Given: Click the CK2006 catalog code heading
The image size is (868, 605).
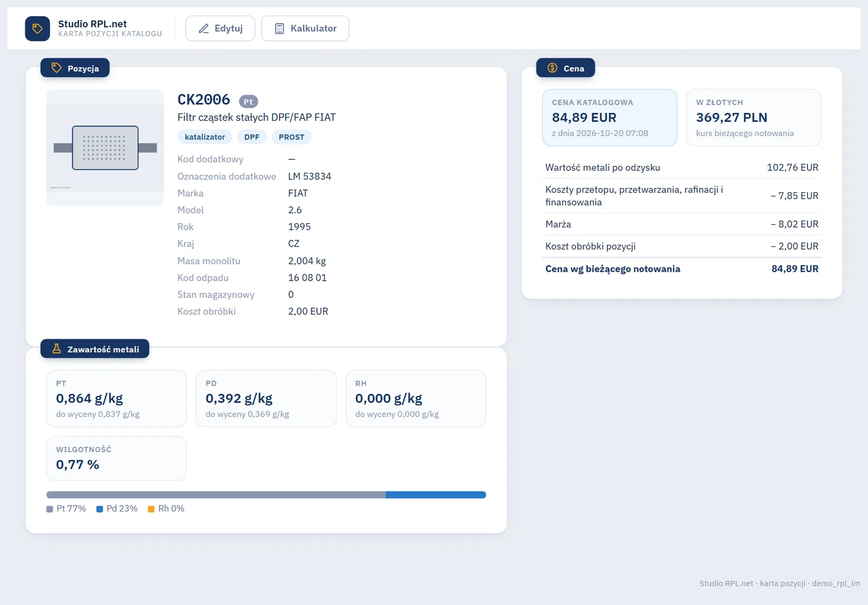Looking at the screenshot, I should (x=204, y=99).
